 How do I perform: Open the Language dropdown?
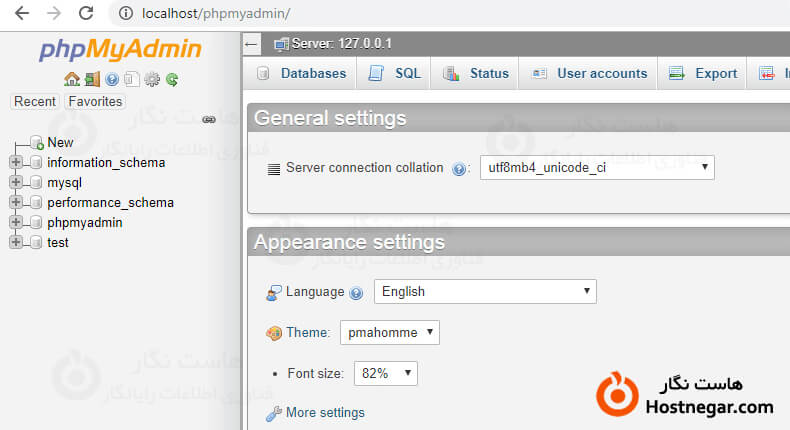pyautogui.click(x=485, y=291)
